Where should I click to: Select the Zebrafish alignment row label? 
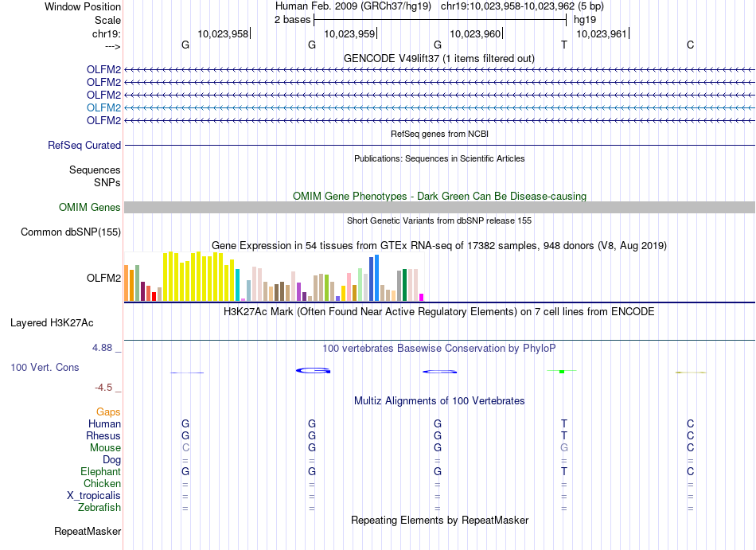[x=99, y=507]
